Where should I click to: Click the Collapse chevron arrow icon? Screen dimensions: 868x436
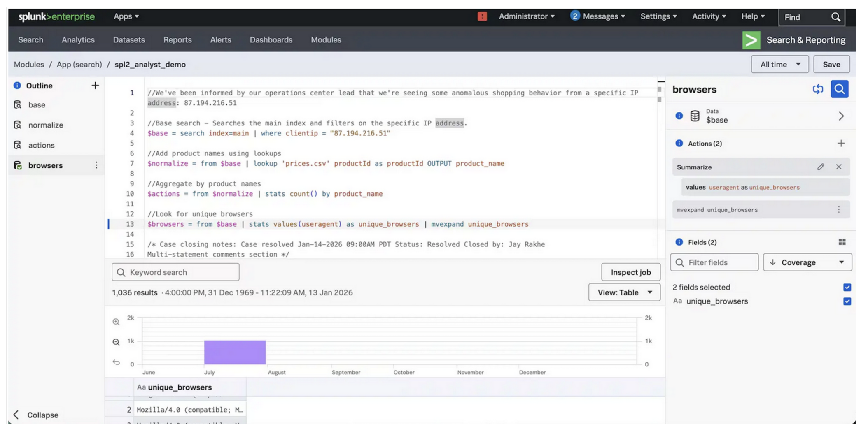pos(16,415)
